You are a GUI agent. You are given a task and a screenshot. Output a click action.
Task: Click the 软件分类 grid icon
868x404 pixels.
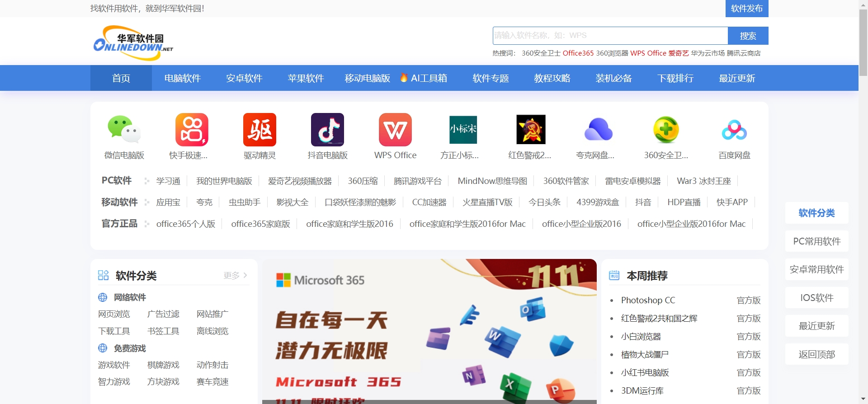[103, 276]
